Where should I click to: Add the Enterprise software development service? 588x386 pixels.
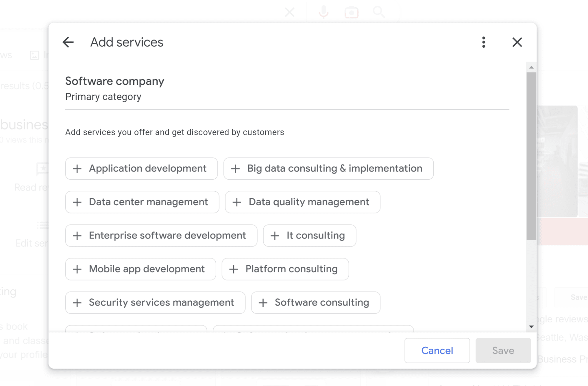tap(161, 236)
